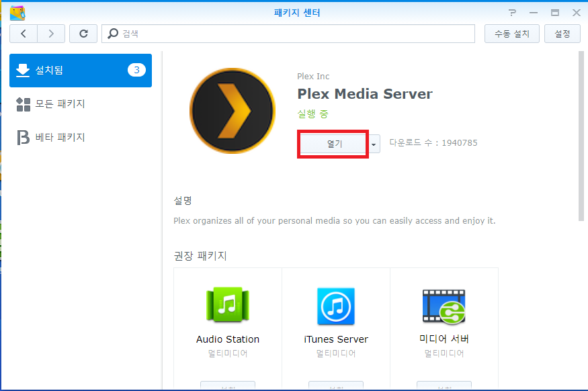Select 모든 패키지 in the sidebar
This screenshot has width=588, height=391.
click(x=81, y=104)
